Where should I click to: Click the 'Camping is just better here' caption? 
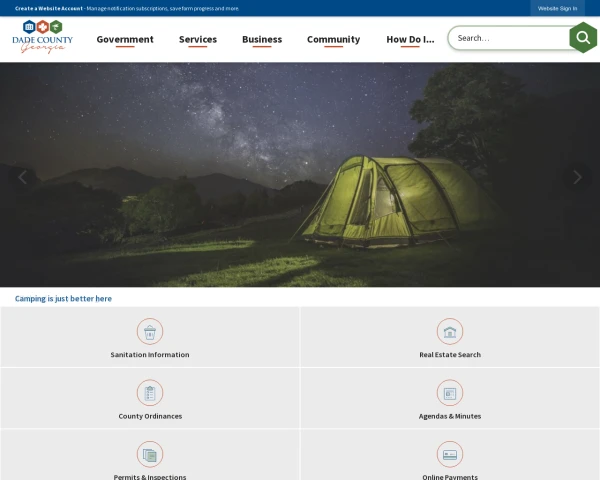click(64, 299)
